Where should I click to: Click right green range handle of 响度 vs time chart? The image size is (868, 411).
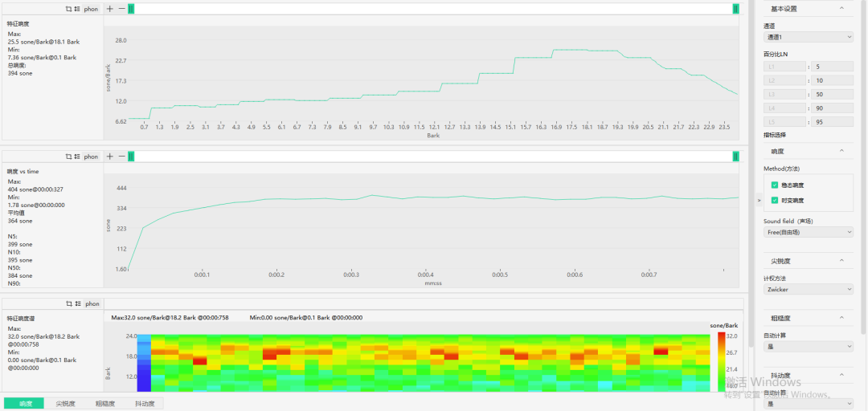pos(735,157)
